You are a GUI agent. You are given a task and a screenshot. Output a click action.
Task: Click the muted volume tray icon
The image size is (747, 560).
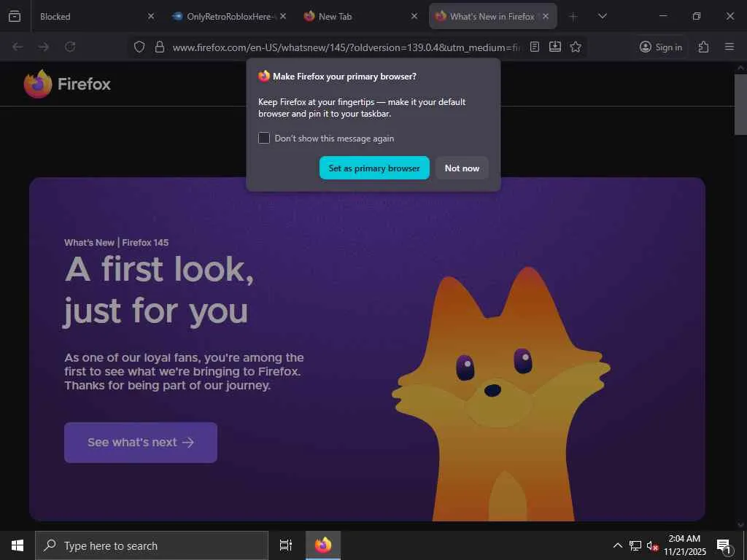point(652,545)
